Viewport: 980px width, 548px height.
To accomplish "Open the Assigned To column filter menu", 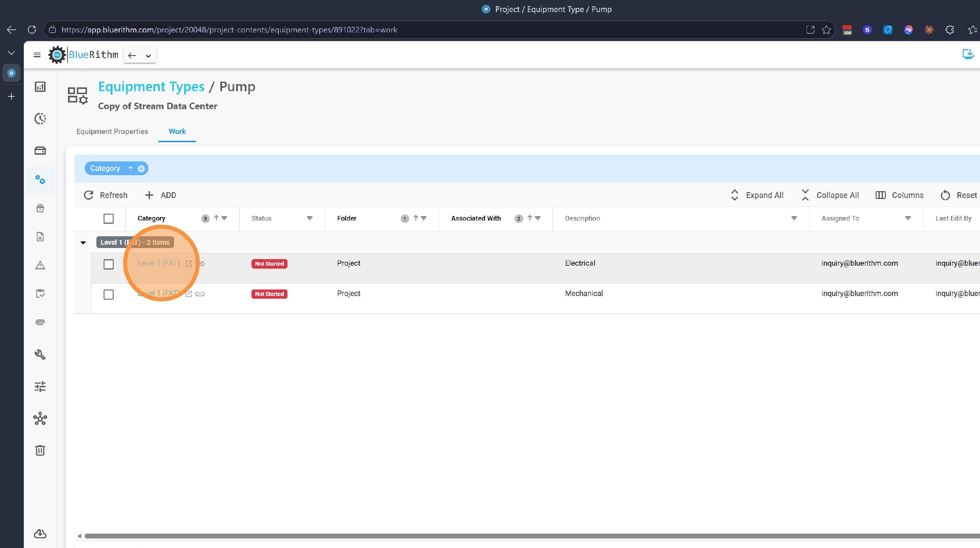I will pyautogui.click(x=908, y=218).
